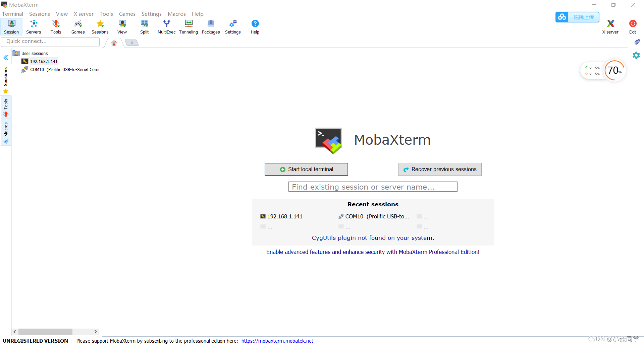Image resolution: width=644 pixels, height=345 pixels.
Task: Open the Packages toolbar icon
Action: point(211,27)
